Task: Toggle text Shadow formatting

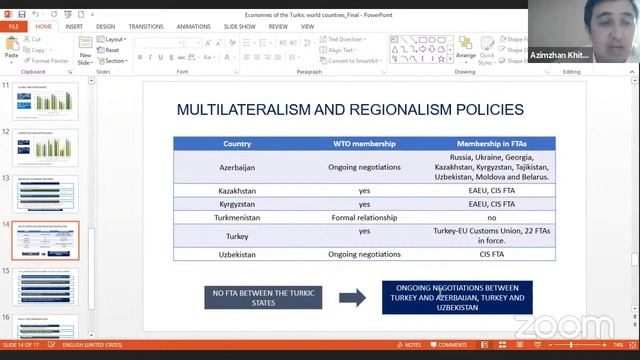Action: click(171, 58)
